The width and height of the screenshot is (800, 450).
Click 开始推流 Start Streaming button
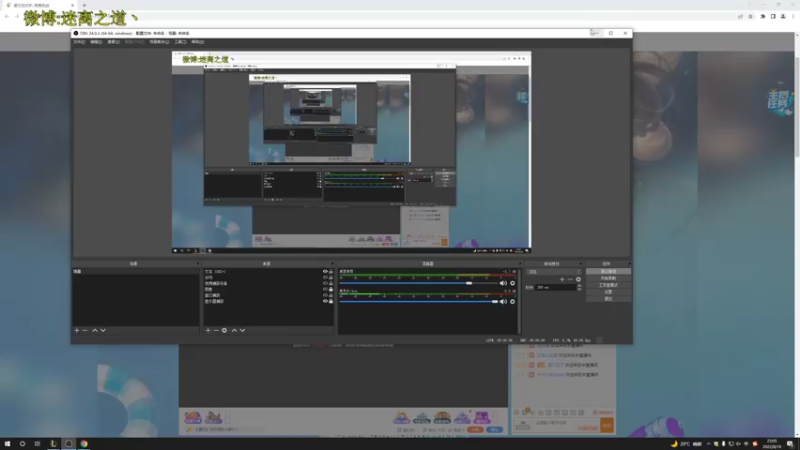pos(608,271)
